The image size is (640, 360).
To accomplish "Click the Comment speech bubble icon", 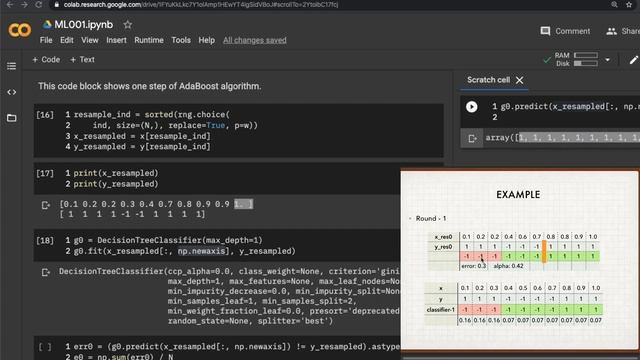I will click(x=545, y=31).
